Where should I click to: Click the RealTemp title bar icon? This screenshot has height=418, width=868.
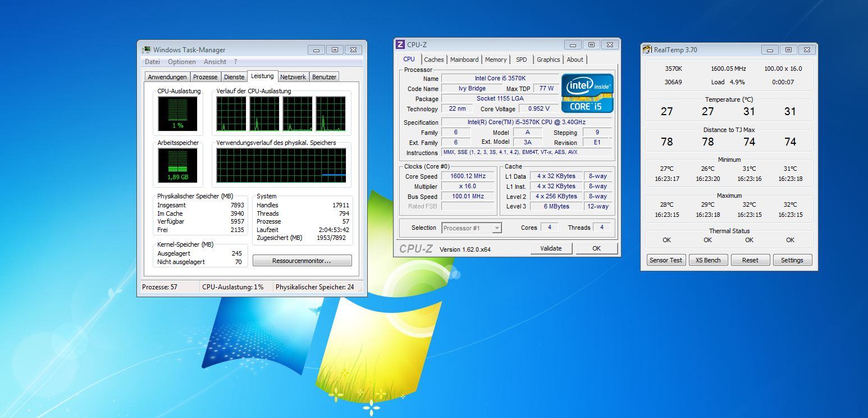[647, 50]
